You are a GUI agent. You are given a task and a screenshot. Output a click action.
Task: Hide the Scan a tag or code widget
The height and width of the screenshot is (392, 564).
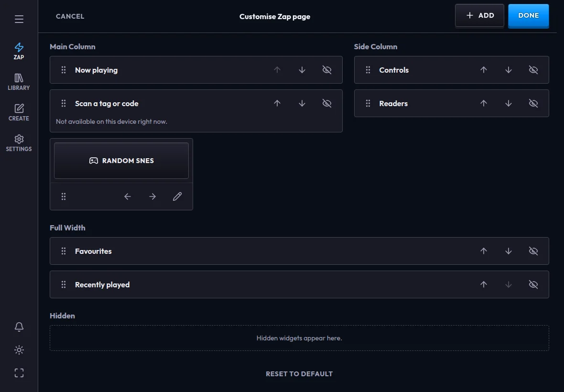point(327,104)
